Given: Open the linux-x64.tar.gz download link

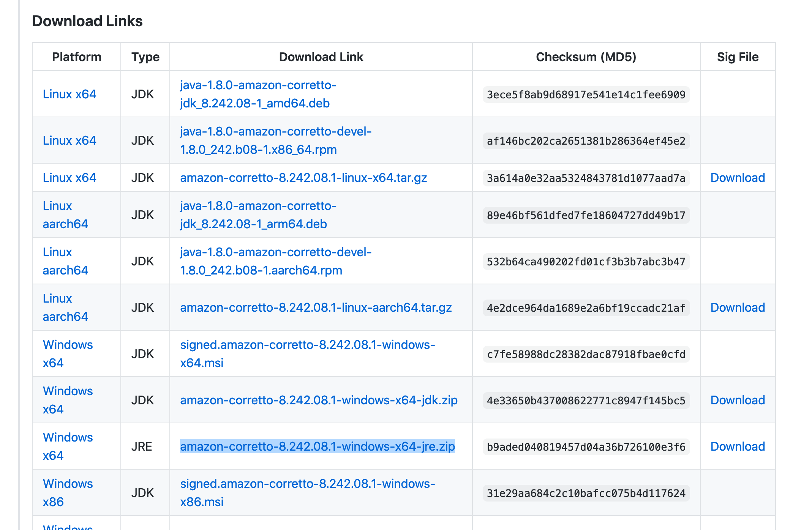Looking at the screenshot, I should [x=303, y=178].
